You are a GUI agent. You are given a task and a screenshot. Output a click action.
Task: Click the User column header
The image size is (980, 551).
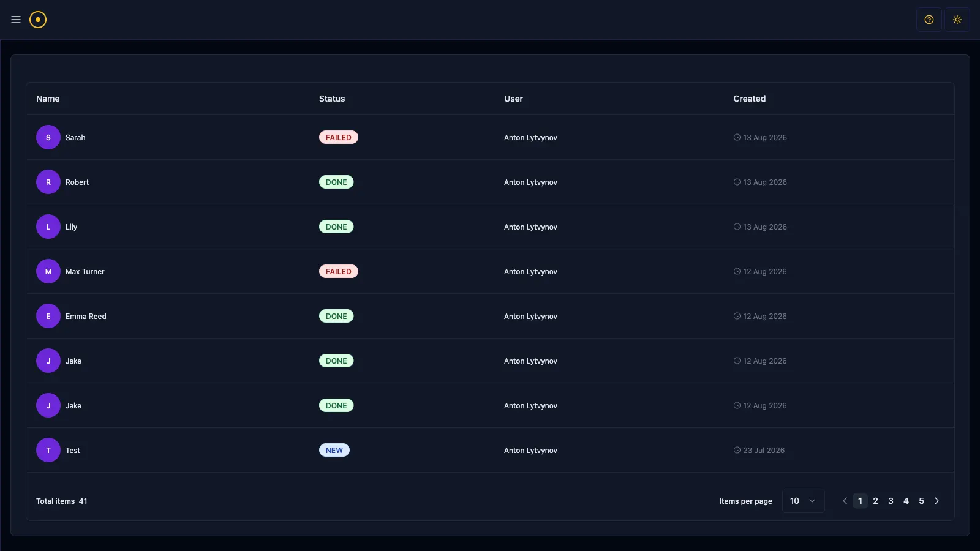[x=513, y=99]
